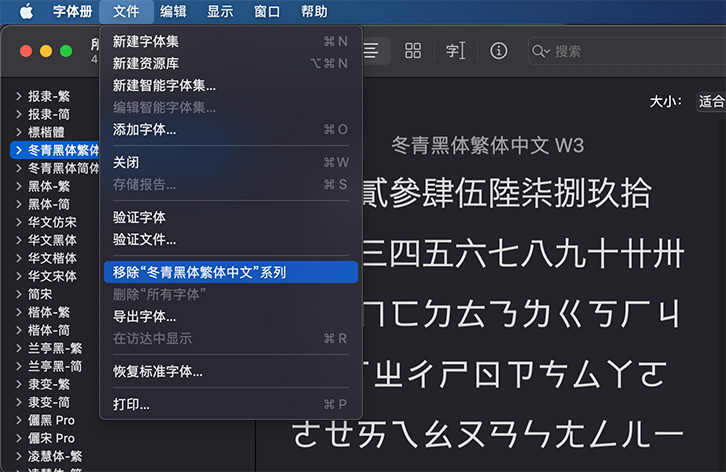Click in the 搜索 search field

click(x=626, y=51)
